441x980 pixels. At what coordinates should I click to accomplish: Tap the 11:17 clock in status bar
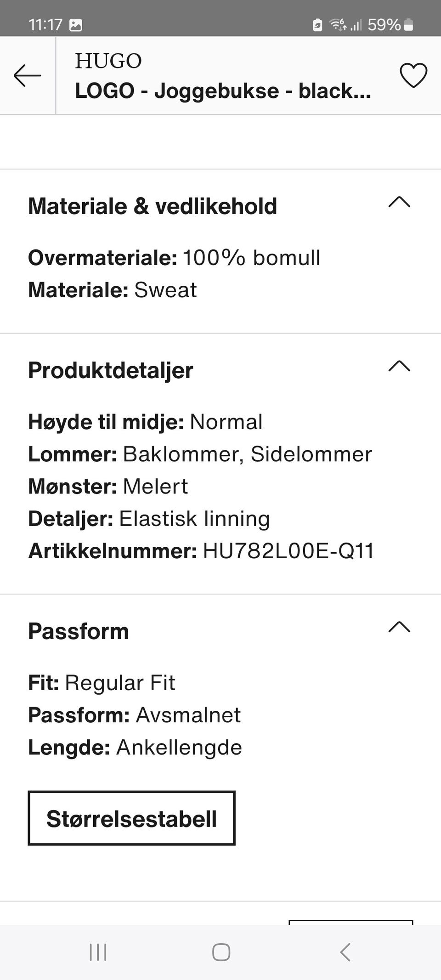tap(45, 25)
